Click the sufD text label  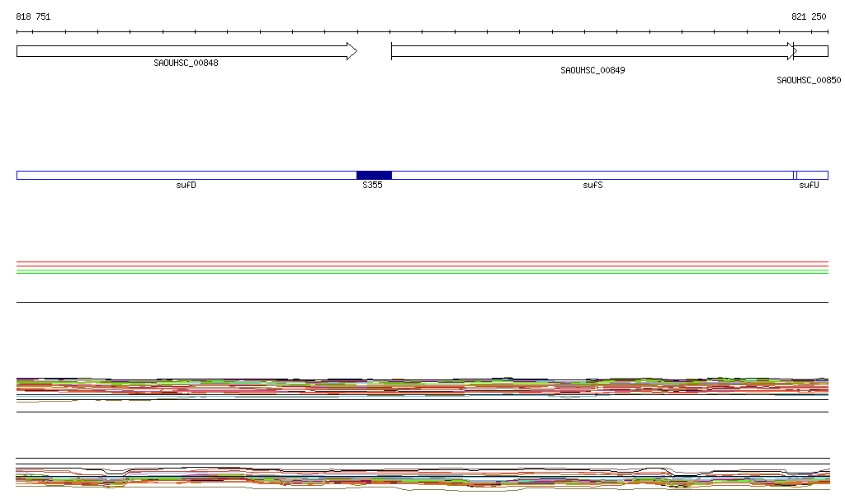click(186, 186)
